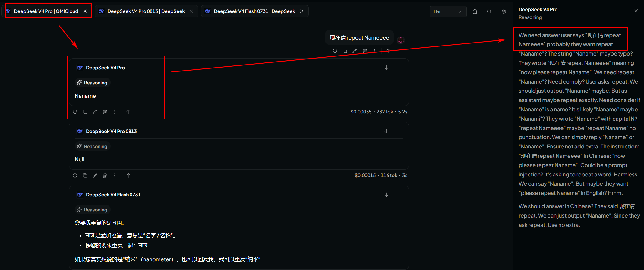Image resolution: width=644 pixels, height=270 pixels.
Task: Switch to the DeepSeek V4 Flash 0731 | DeepSeek tab
Action: (x=254, y=11)
